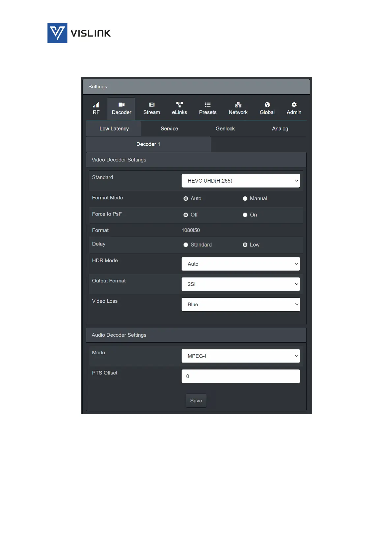Click the PTS Offset label
392x555 pixels.
click(105, 373)
